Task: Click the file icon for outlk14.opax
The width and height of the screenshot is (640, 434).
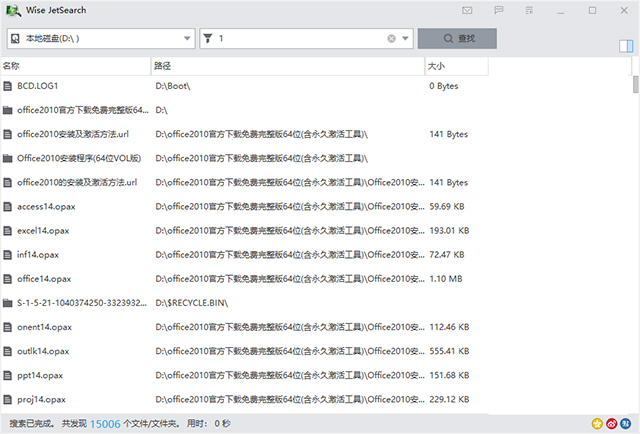Action: [x=7, y=351]
